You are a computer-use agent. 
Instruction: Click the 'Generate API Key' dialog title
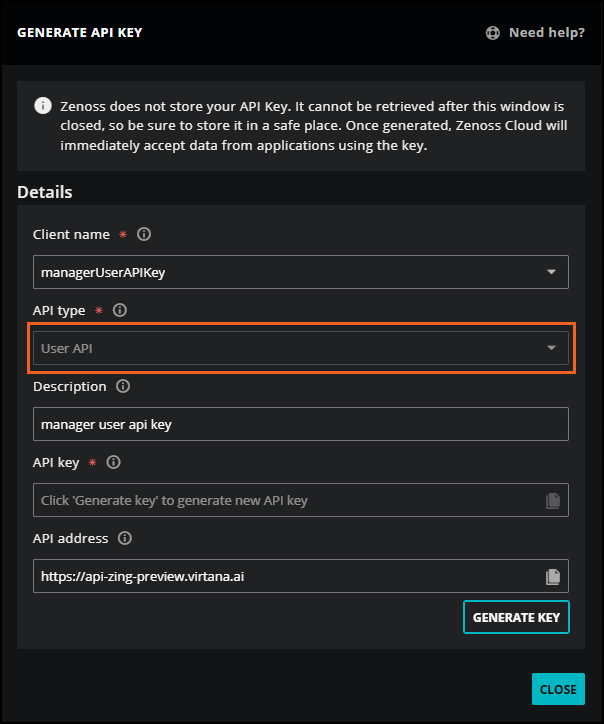(x=80, y=33)
